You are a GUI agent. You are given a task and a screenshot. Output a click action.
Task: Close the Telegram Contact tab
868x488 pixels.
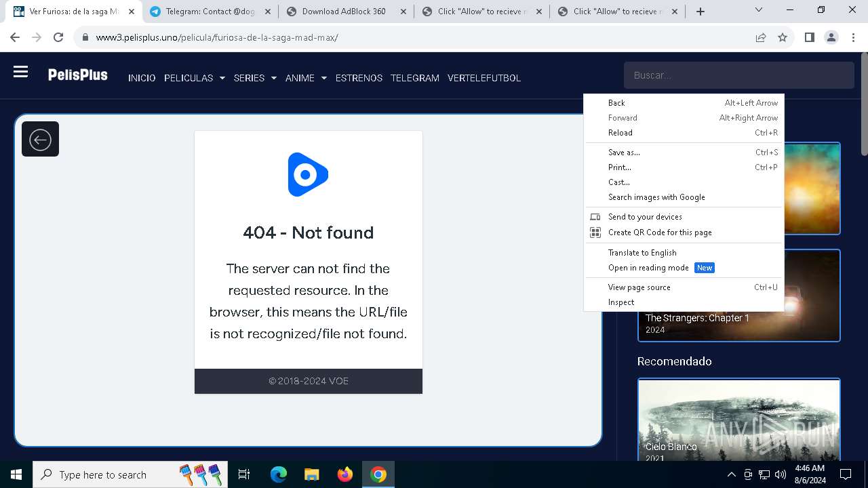[268, 12]
